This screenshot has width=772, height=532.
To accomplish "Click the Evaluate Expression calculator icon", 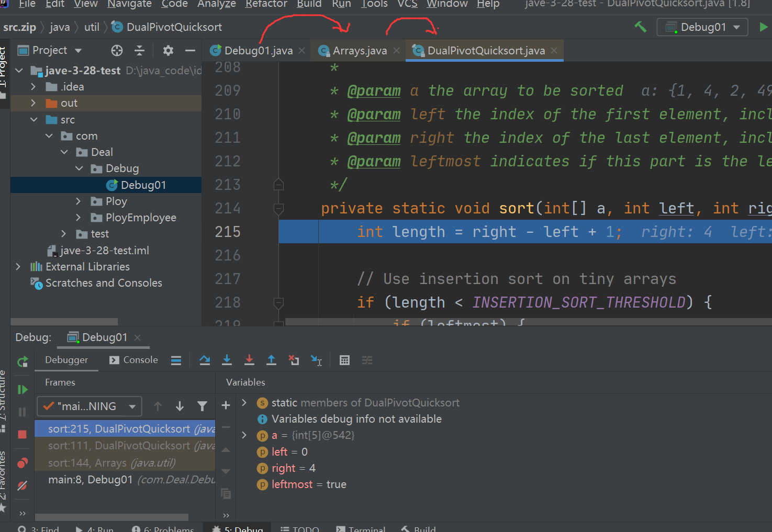I will point(344,360).
